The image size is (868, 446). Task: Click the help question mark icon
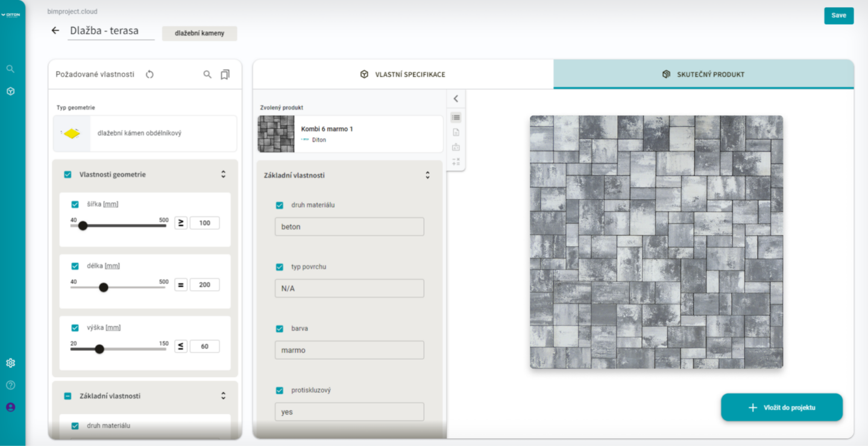[10, 385]
